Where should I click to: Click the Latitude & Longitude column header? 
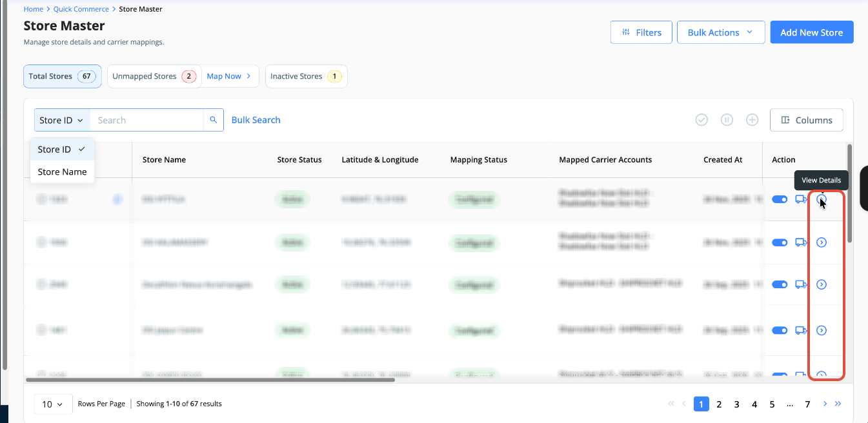click(380, 160)
